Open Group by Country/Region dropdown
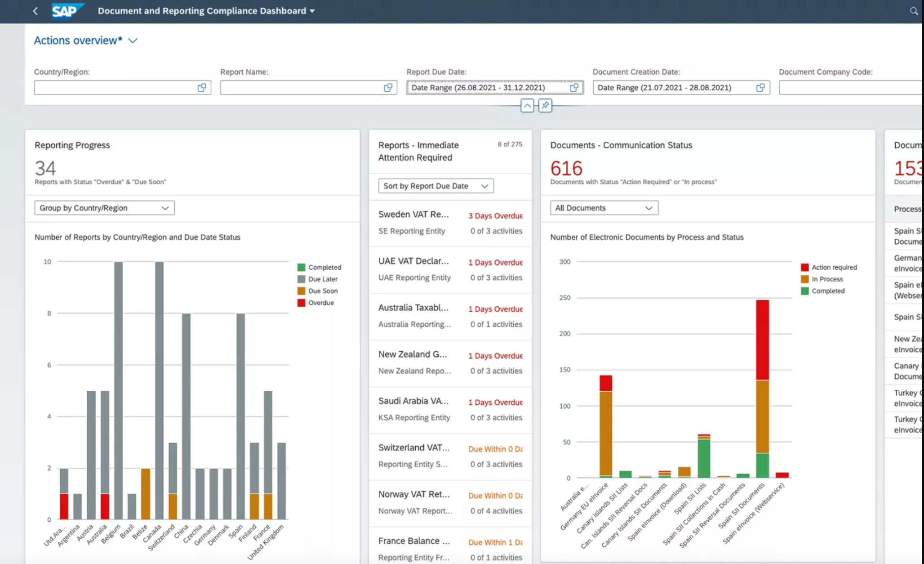 pyautogui.click(x=104, y=208)
